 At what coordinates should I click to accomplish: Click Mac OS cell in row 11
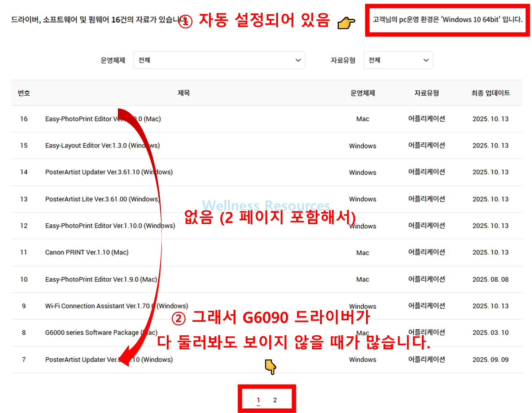tap(363, 252)
